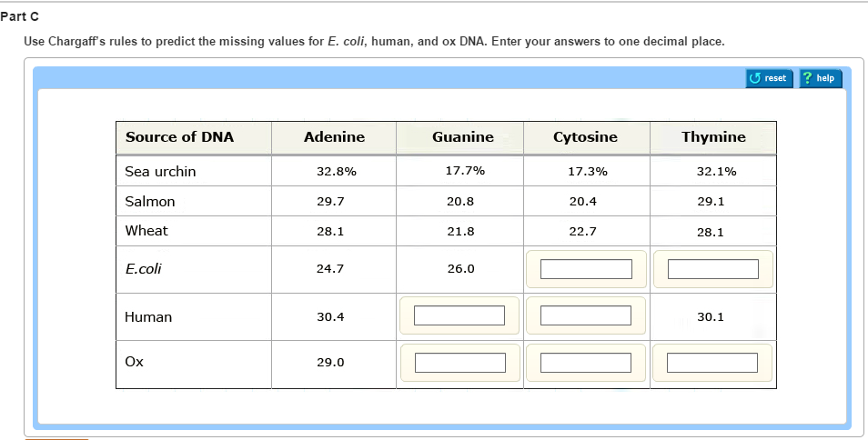Click the Source of DNA column header
Screen dimensions: 868x440
coord(179,137)
